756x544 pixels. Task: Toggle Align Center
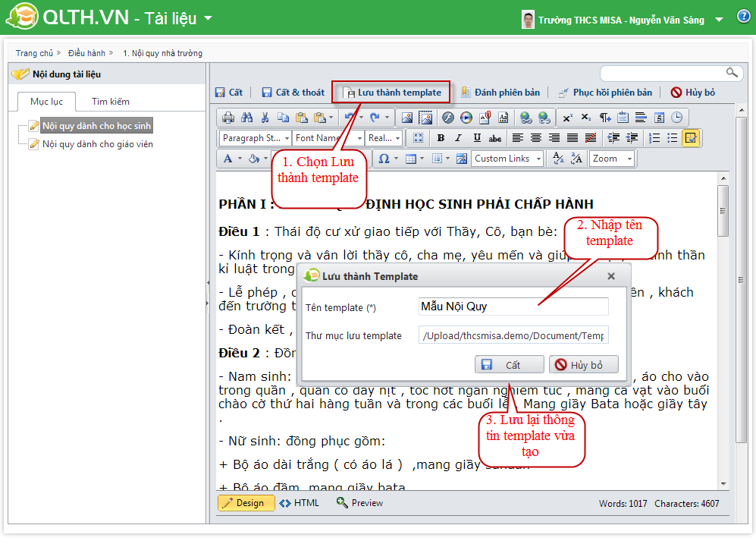pyautogui.click(x=536, y=138)
